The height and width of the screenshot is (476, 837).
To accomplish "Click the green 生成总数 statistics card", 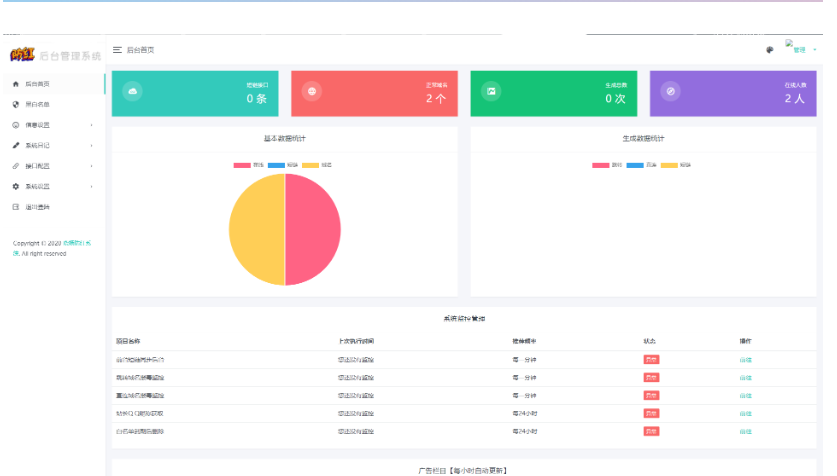I will (x=553, y=93).
